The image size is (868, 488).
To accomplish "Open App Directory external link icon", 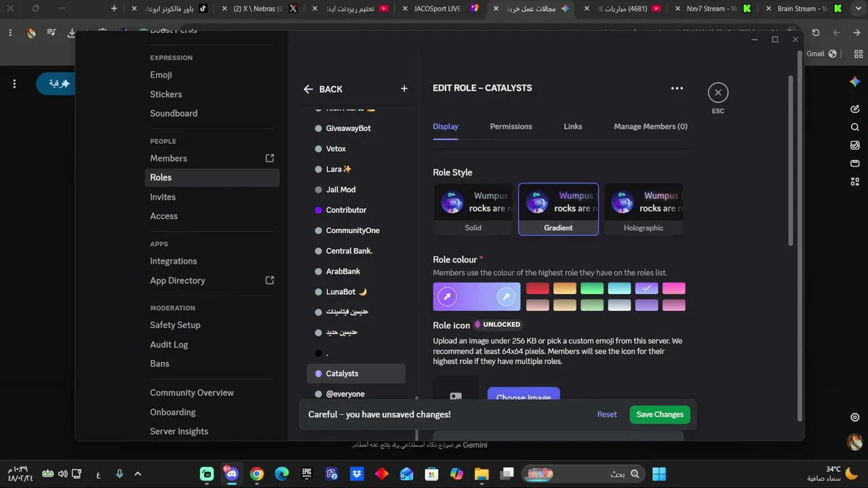I will (x=270, y=280).
